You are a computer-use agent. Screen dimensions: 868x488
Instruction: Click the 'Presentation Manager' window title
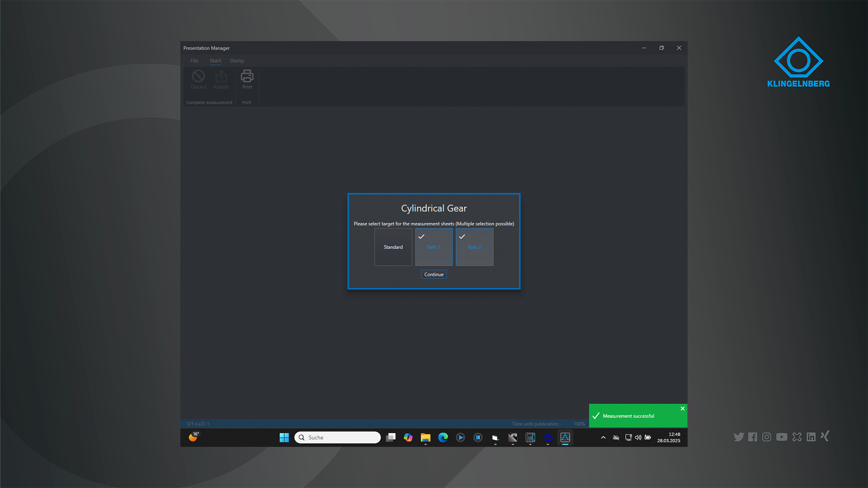207,48
